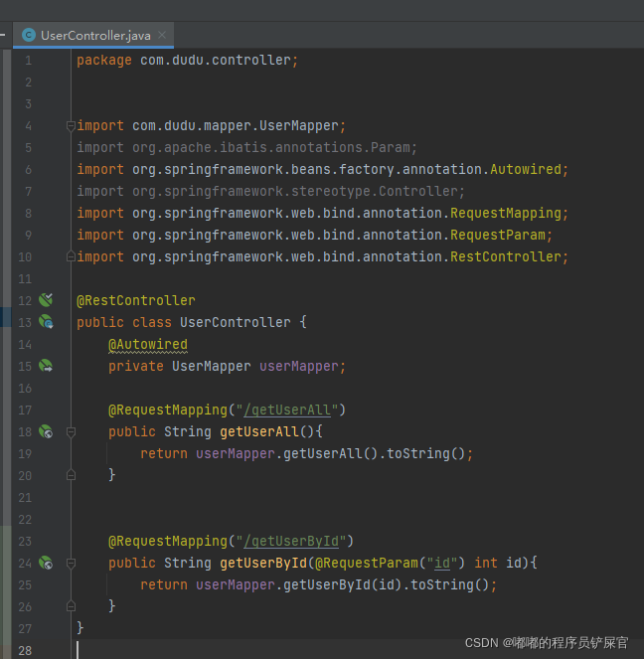Click the Spring bean gutter icon on line 12

(46, 299)
